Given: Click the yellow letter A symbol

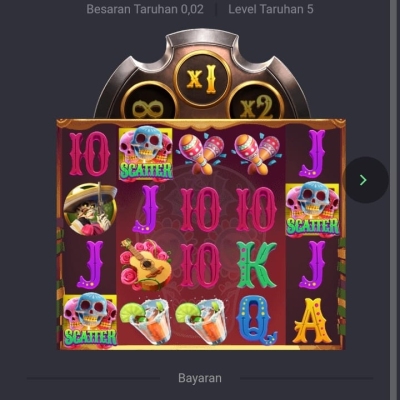Looking at the screenshot, I should coord(312,321).
